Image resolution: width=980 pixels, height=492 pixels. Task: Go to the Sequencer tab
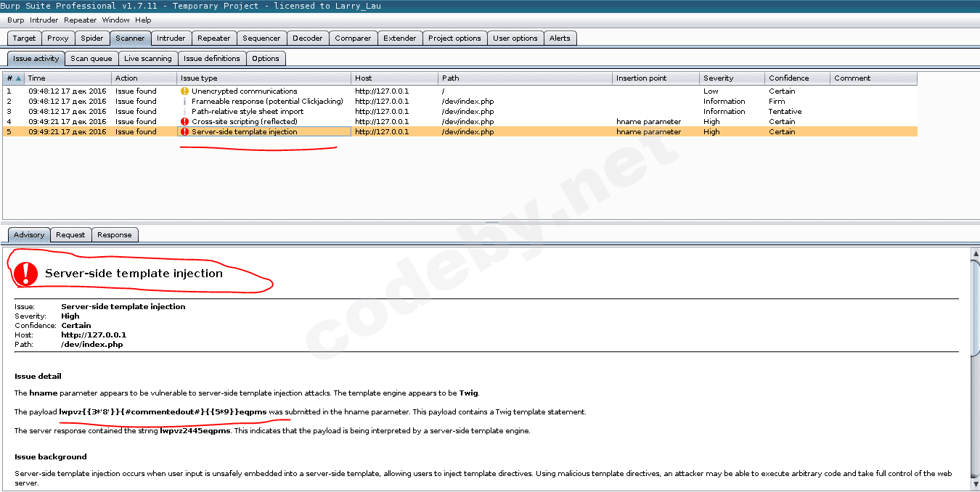[x=261, y=38]
